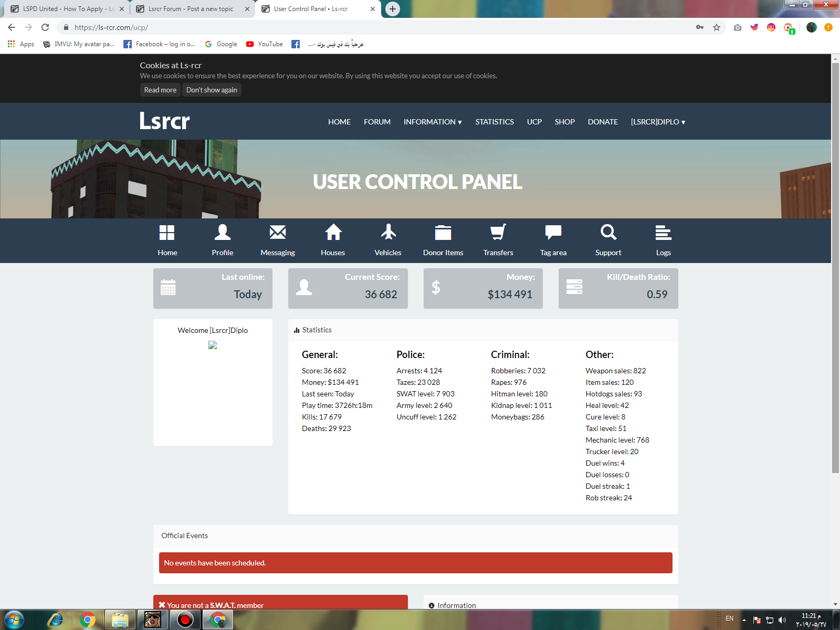Open the Apps grid in the bookmarks bar
Image resolution: width=840 pixels, height=630 pixels.
[x=21, y=44]
